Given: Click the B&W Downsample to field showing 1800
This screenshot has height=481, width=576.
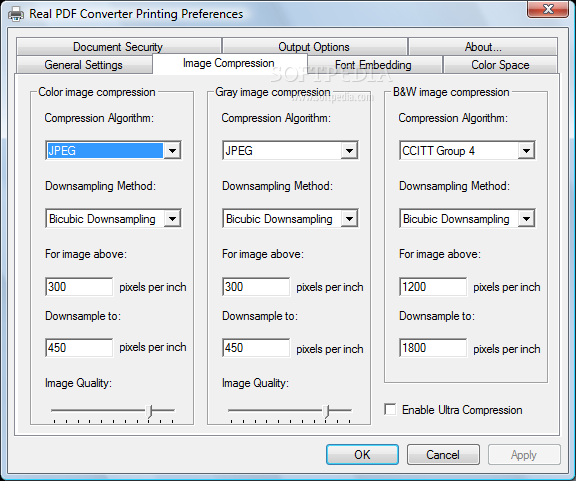Looking at the screenshot, I should 433,348.
